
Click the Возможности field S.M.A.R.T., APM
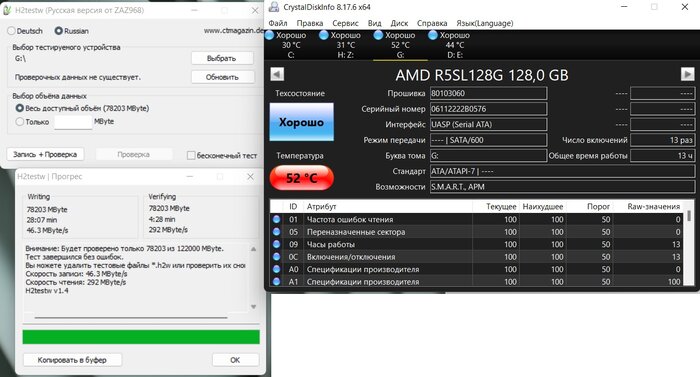[562, 187]
